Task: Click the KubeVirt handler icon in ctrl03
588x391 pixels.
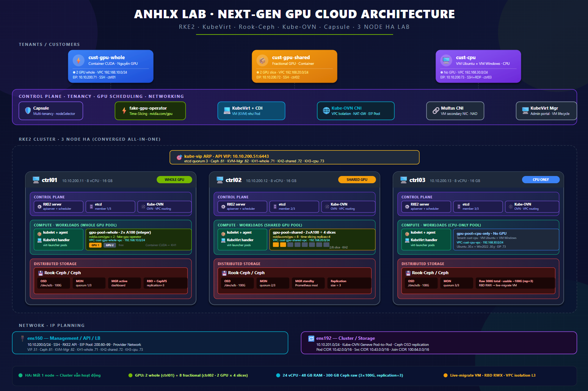Action: tap(407, 240)
